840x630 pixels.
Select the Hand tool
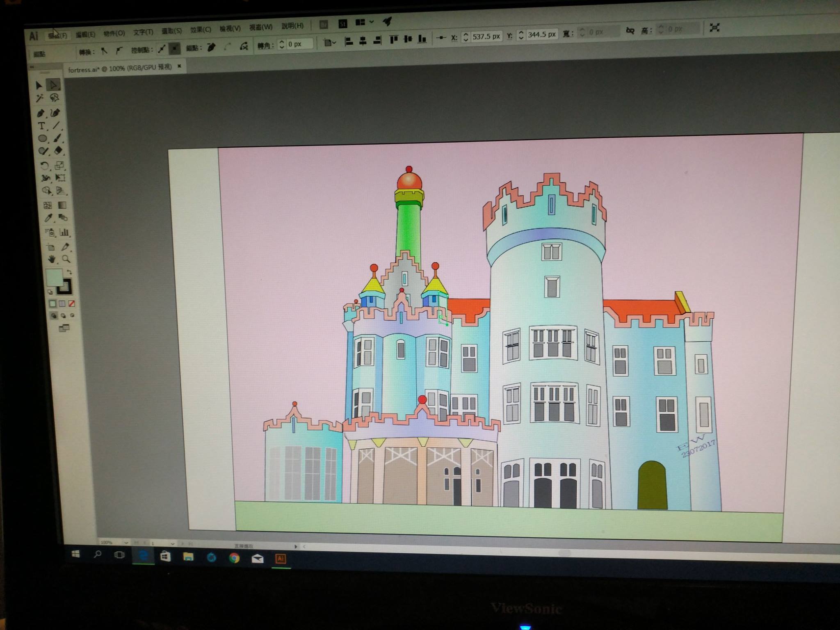click(51, 260)
